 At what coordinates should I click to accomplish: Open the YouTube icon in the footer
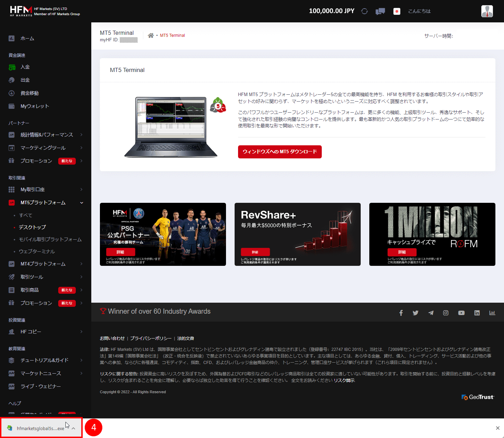click(461, 313)
